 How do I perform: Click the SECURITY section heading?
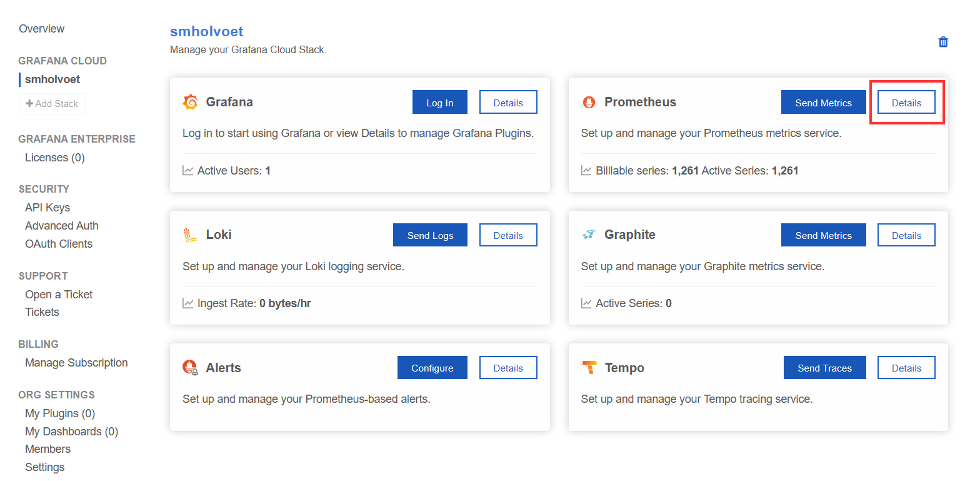tap(44, 189)
